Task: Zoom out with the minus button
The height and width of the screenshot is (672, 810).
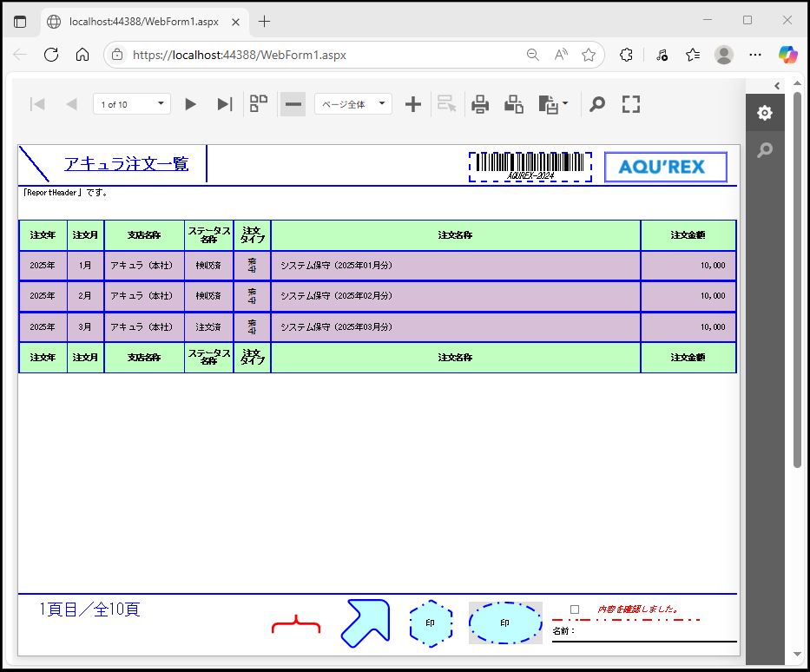Action: pyautogui.click(x=293, y=104)
